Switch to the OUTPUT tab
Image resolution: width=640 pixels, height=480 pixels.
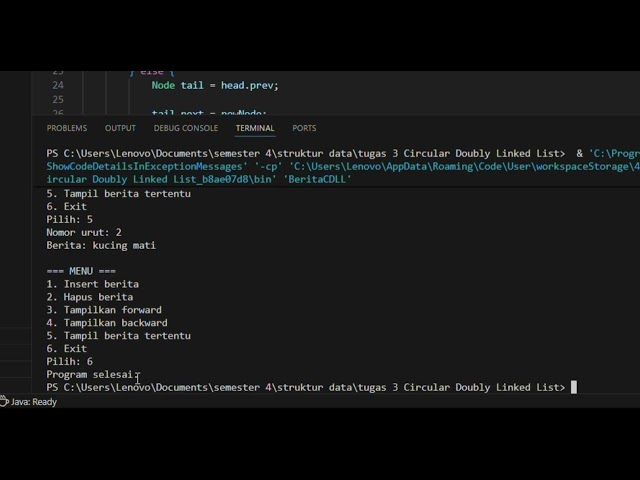[x=120, y=128]
